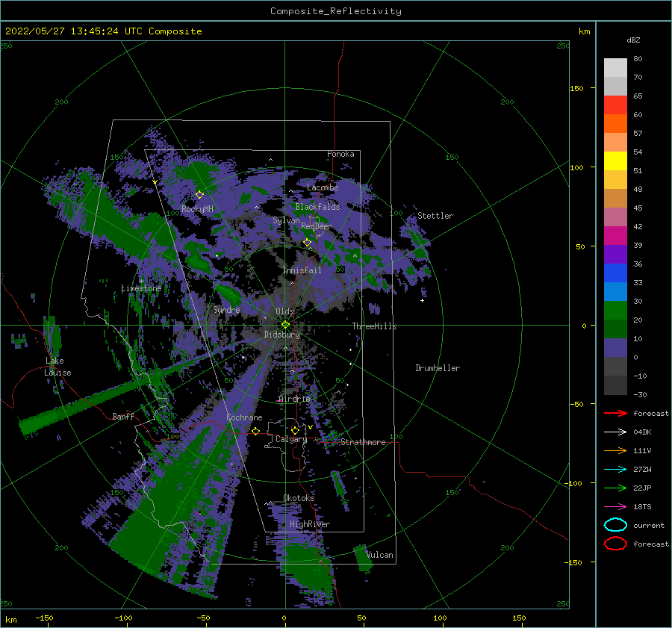Image resolution: width=672 pixels, height=628 pixels.
Task: Click the yellow diamond at radar center near Didsbury
Action: pos(285,325)
